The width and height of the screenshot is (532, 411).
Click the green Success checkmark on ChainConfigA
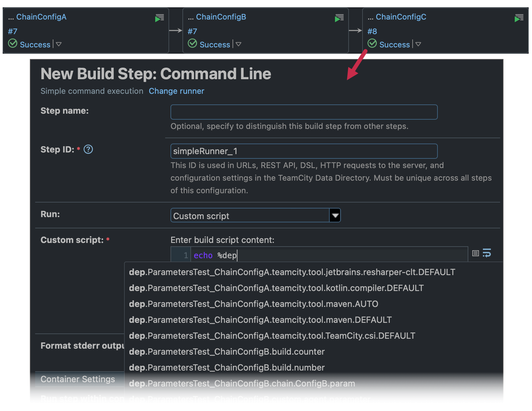coord(12,43)
